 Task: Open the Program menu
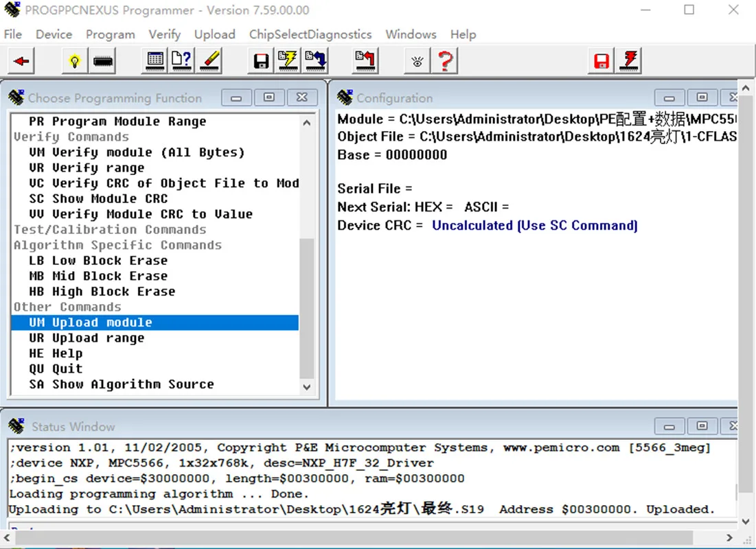coord(111,34)
